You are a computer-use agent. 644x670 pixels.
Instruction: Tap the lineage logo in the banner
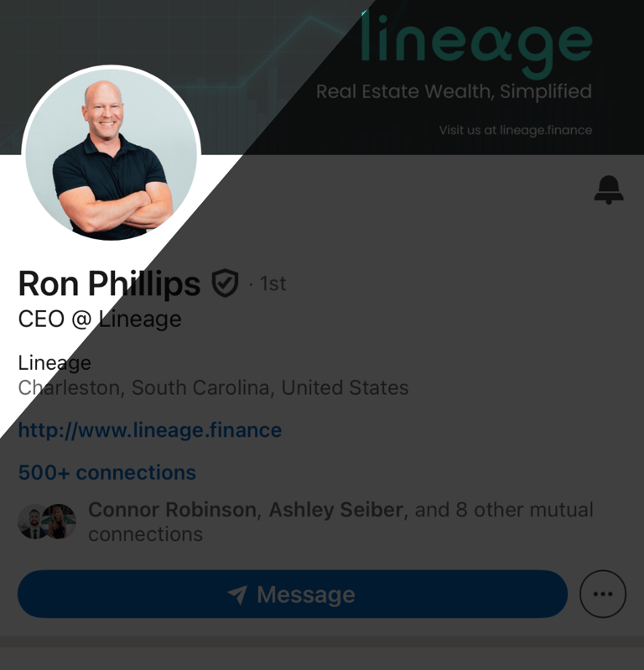476,45
